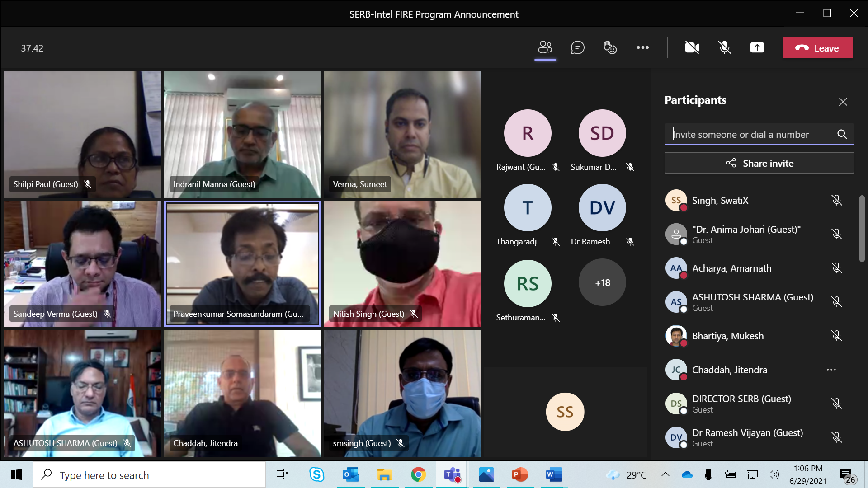
Task: Open the Share content tray
Action: coord(757,47)
